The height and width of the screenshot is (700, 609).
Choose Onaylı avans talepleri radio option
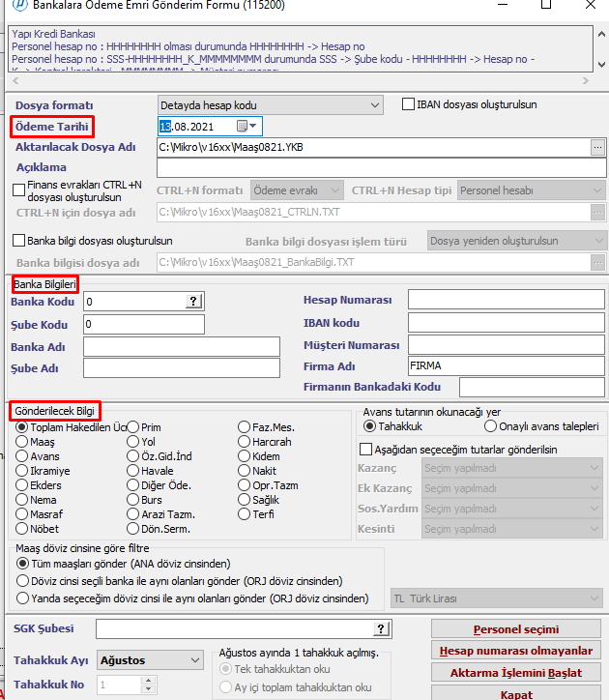[491, 426]
